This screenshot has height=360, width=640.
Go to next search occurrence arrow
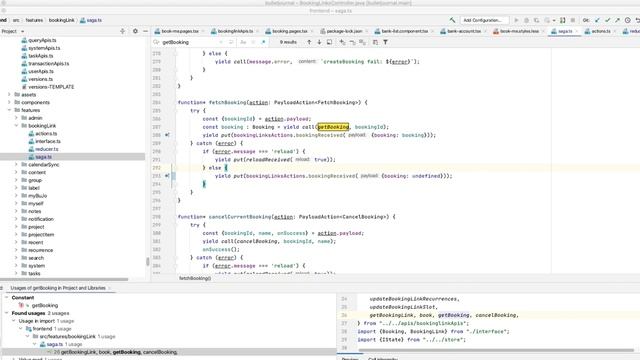[x=319, y=42]
